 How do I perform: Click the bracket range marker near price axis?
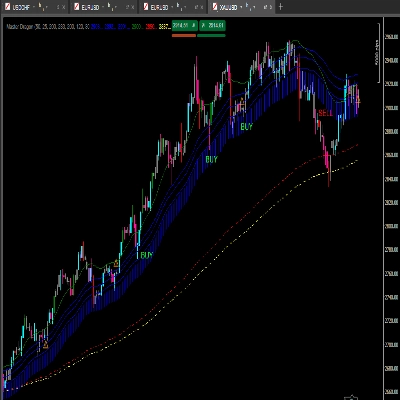tap(378, 53)
